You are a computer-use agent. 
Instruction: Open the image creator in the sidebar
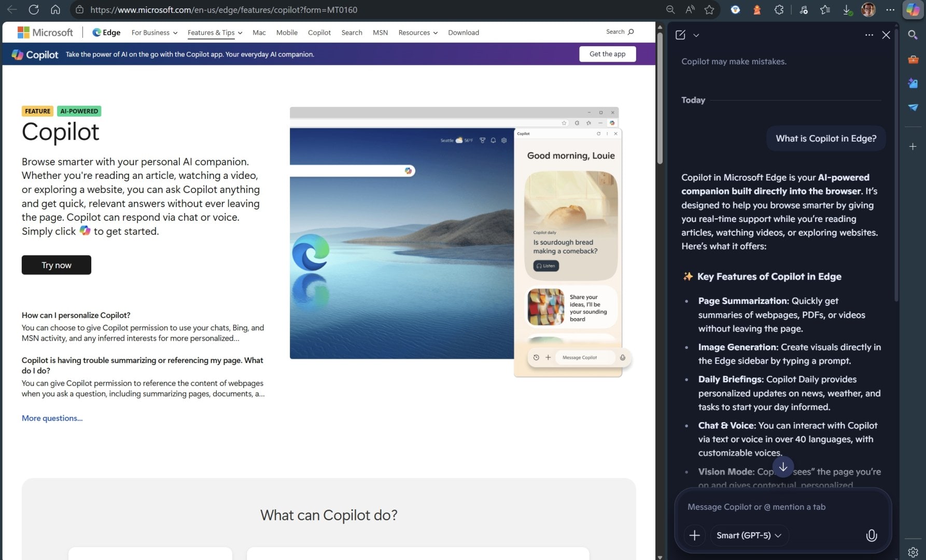click(913, 83)
